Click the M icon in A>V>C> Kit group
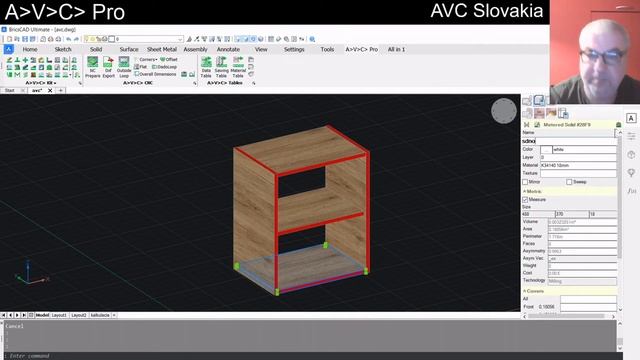This screenshot has height=360, width=640. click(x=17, y=75)
